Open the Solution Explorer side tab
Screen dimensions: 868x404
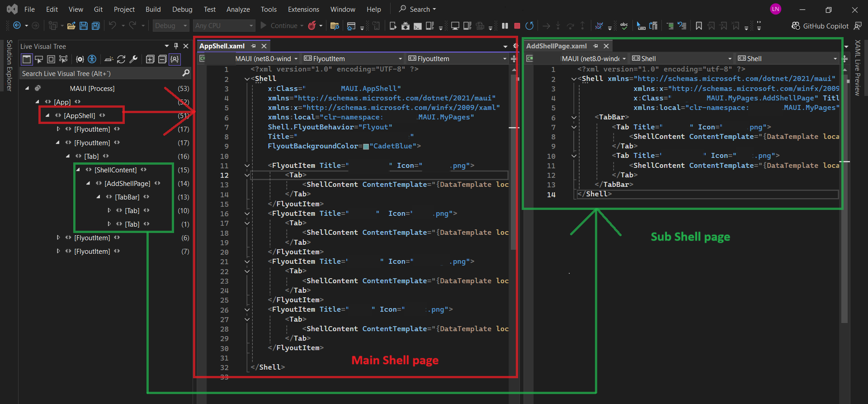[x=9, y=66]
